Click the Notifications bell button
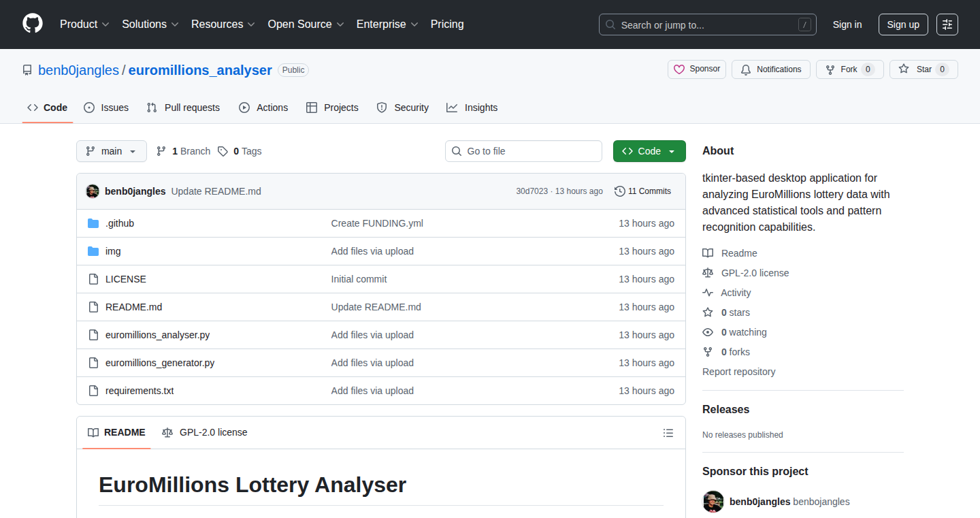980x518 pixels. (x=771, y=69)
